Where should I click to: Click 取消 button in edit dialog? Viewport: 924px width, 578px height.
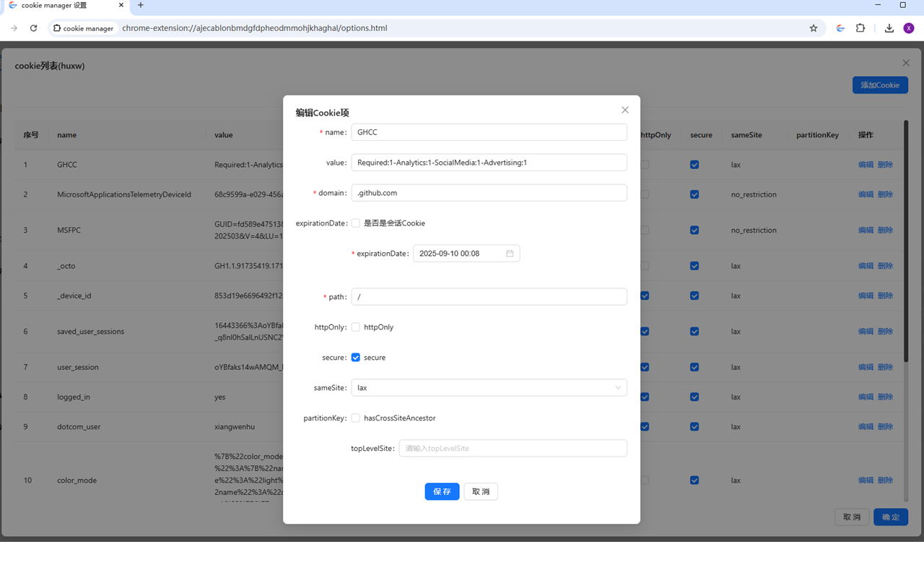(x=481, y=491)
